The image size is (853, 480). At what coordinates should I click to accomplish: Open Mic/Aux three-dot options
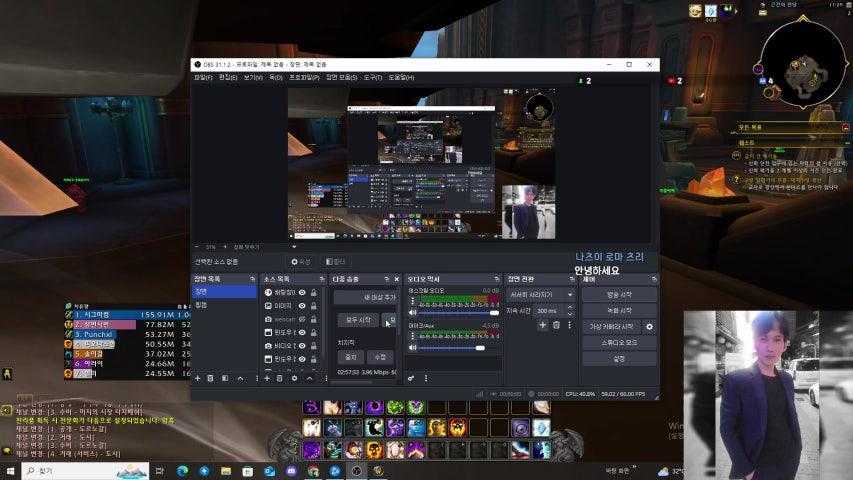pyautogui.click(x=412, y=336)
